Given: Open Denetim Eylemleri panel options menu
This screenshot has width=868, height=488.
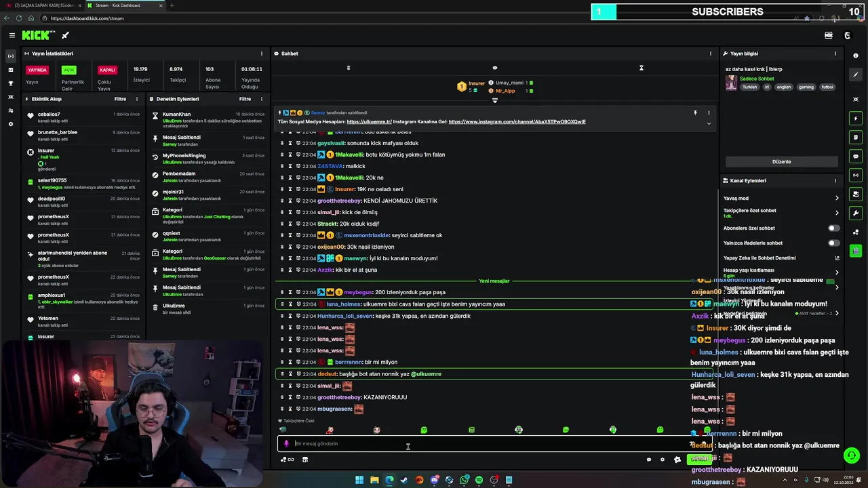Looking at the screenshot, I should click(262, 99).
